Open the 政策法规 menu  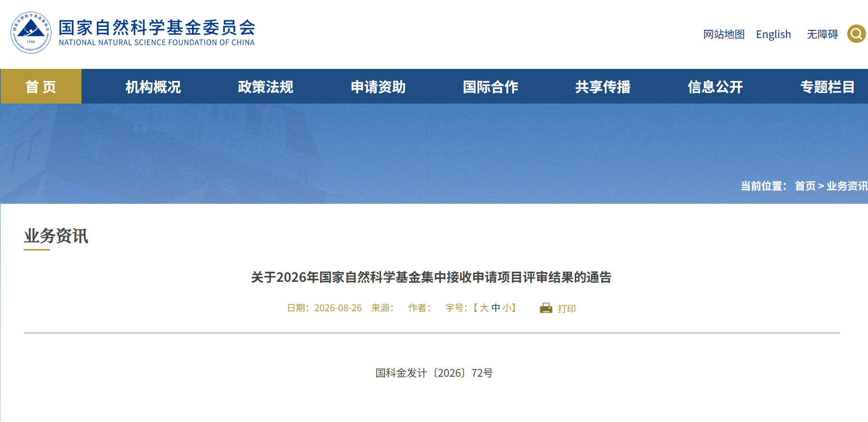266,87
